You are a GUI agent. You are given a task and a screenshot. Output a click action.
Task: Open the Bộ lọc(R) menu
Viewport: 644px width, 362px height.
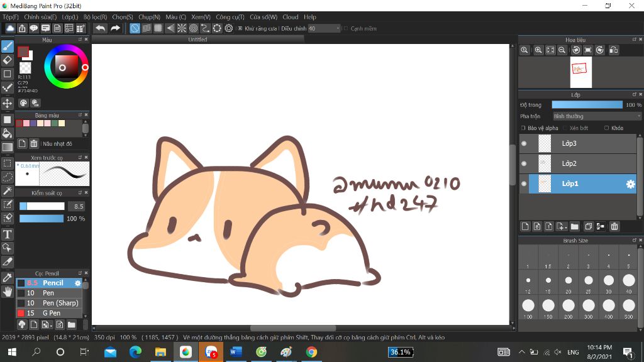coord(96,17)
